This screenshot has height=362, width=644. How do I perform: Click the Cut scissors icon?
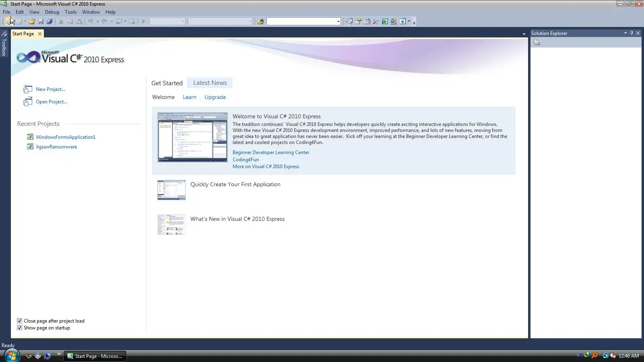tap(61, 21)
